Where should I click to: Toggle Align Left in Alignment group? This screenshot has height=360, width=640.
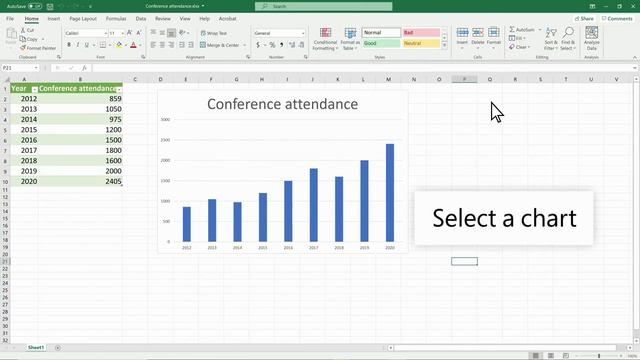coord(153,45)
